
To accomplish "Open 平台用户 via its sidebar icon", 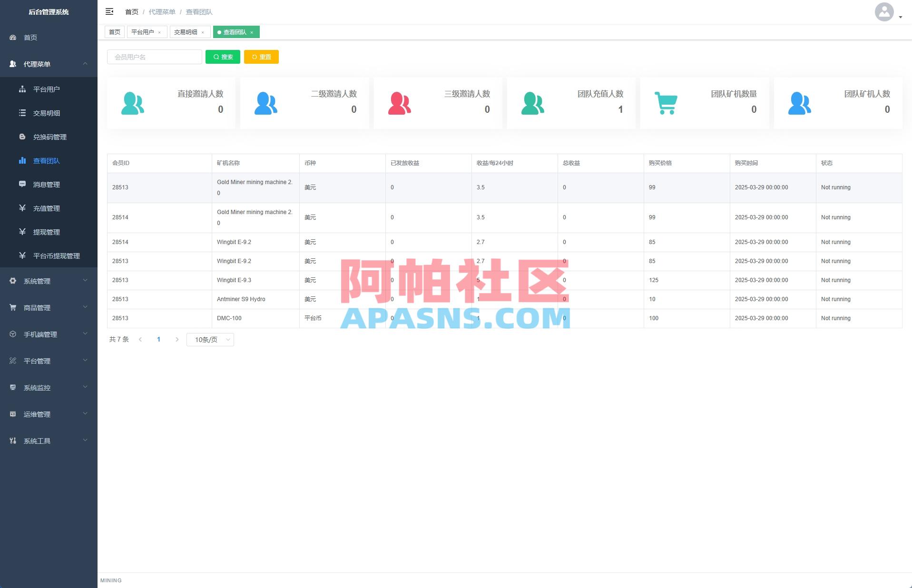I will [x=22, y=89].
